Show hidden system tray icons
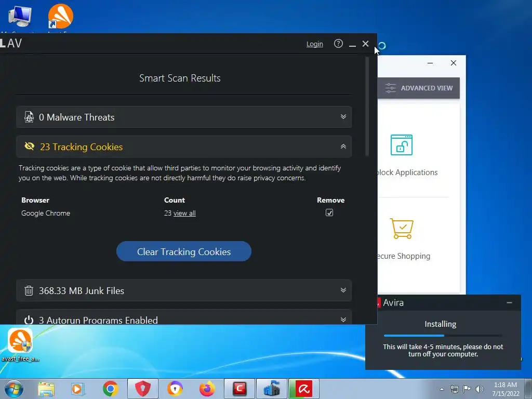The height and width of the screenshot is (399, 532). pos(442,389)
